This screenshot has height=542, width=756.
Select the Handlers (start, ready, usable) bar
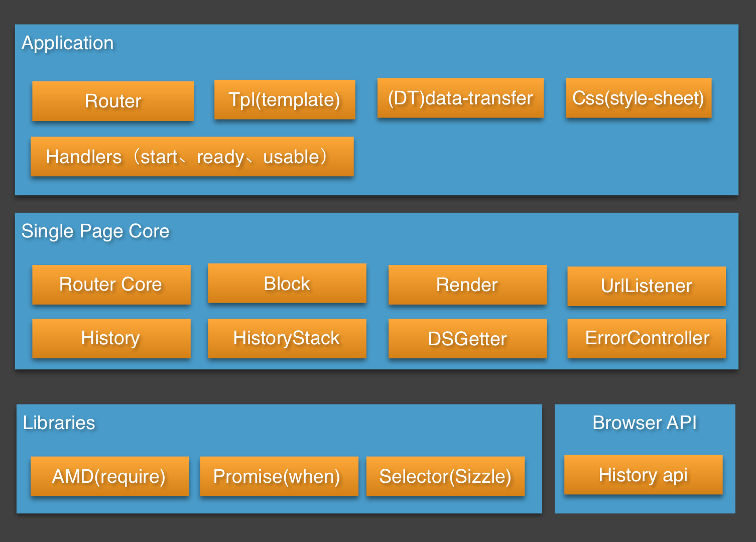(x=192, y=157)
